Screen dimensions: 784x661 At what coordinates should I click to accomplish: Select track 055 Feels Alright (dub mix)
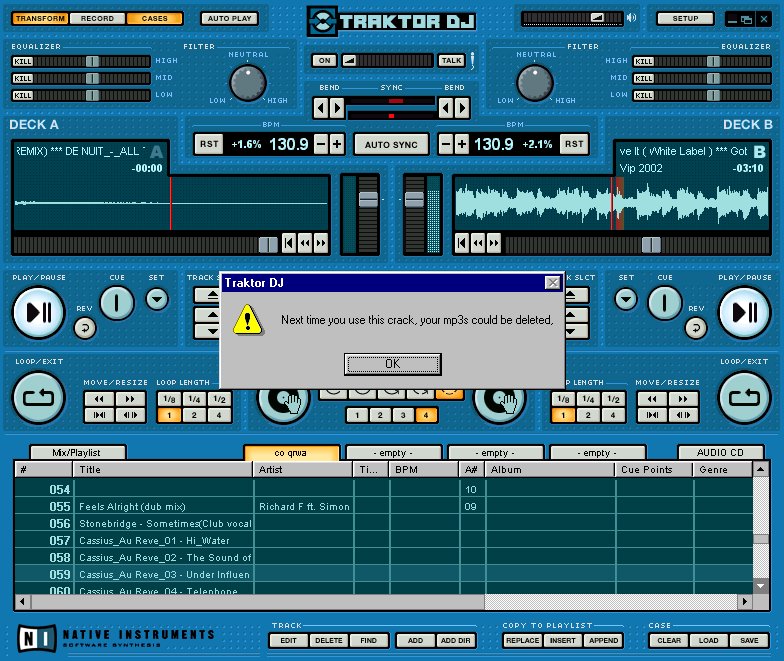pos(384,506)
